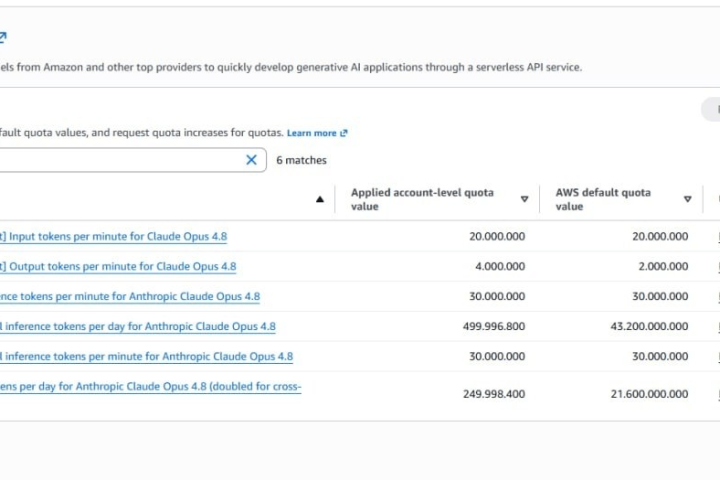Open Input tokens per minute for Claude Opus 4.8
This screenshot has height=480, width=720.
click(113, 237)
